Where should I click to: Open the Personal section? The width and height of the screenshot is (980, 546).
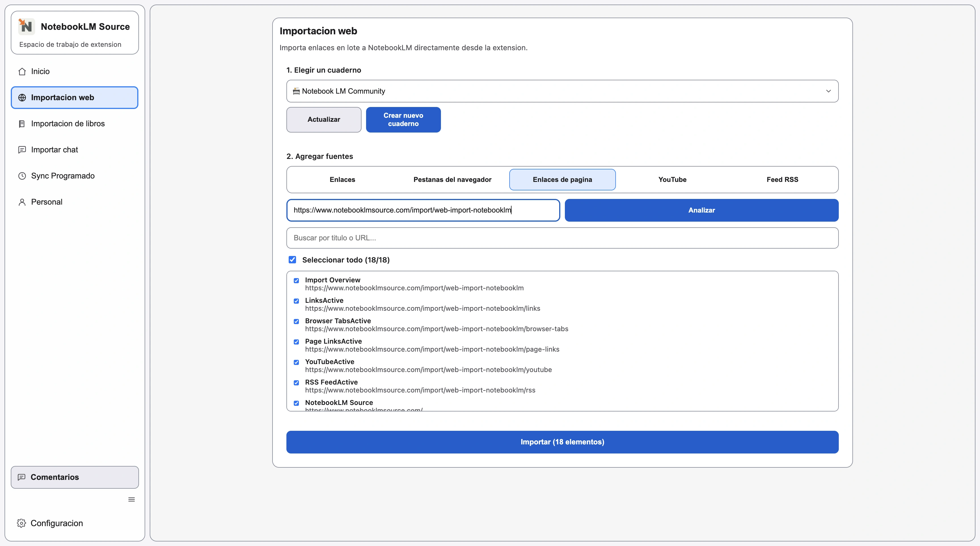[x=46, y=201]
